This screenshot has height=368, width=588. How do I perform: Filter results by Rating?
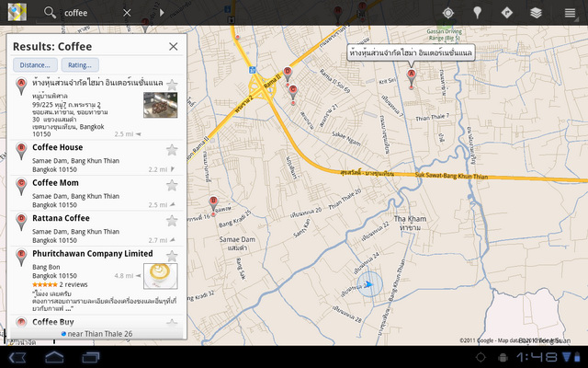tap(80, 65)
